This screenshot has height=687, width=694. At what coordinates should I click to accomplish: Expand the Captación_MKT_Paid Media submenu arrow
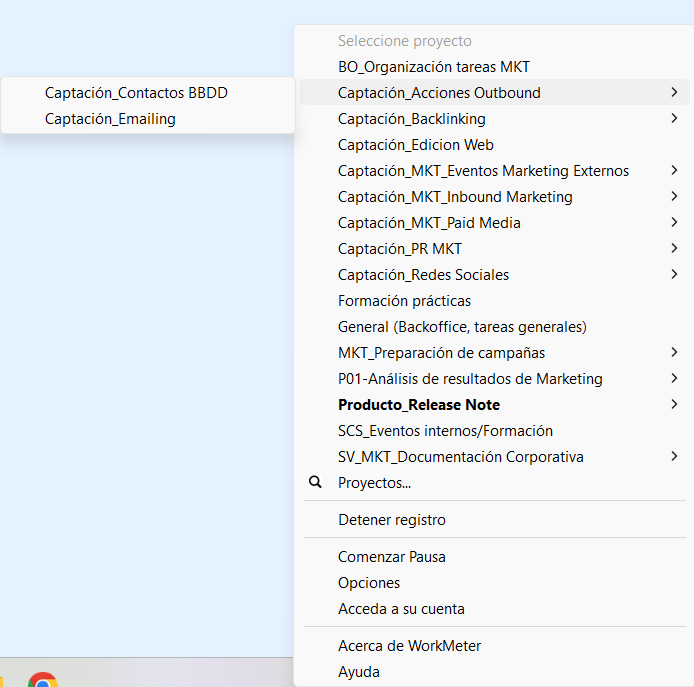(674, 223)
